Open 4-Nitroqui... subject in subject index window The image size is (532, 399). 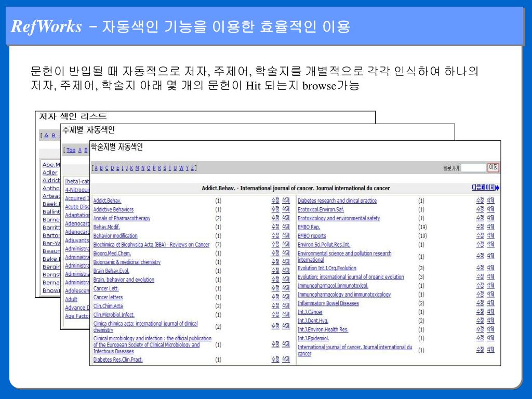coord(77,190)
